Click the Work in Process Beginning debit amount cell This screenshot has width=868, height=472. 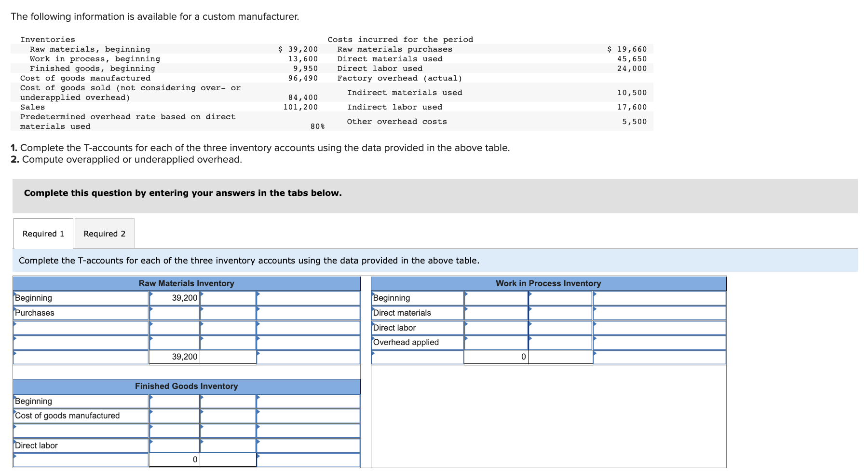pyautogui.click(x=496, y=298)
